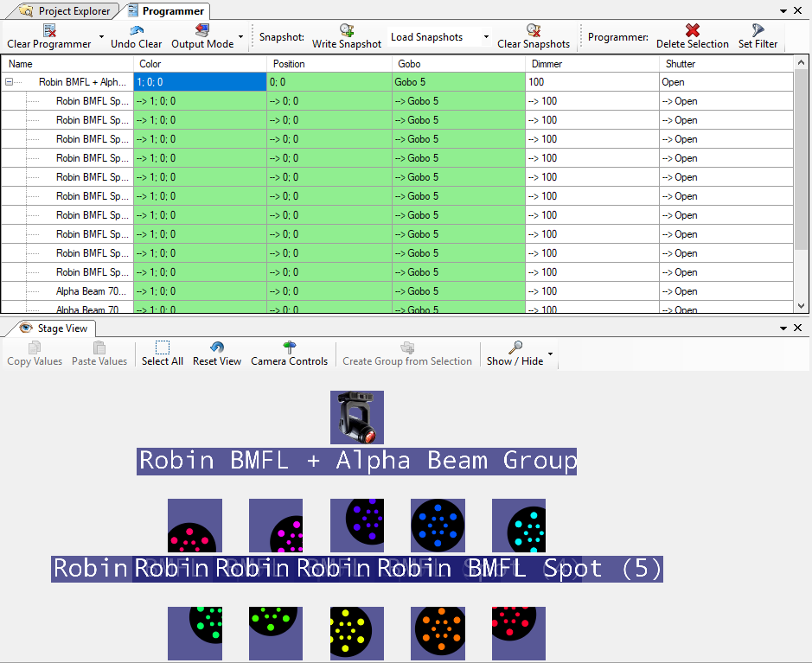Click the Color column header
This screenshot has height=663, width=812.
pos(200,64)
